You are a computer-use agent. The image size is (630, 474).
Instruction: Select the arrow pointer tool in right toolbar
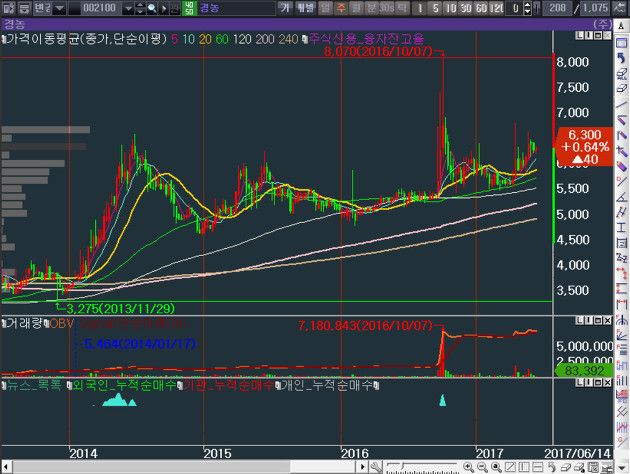click(x=621, y=27)
